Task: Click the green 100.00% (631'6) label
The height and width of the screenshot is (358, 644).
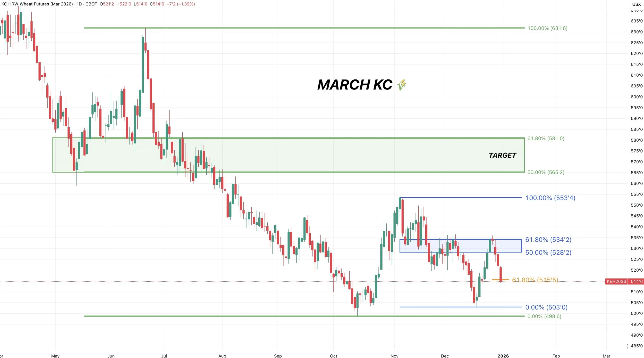Action: [547, 28]
